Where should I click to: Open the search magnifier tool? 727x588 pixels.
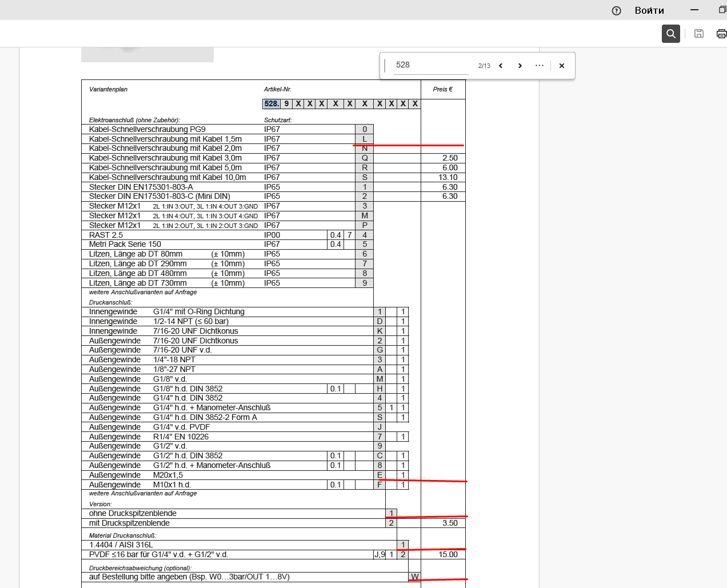pos(671,34)
